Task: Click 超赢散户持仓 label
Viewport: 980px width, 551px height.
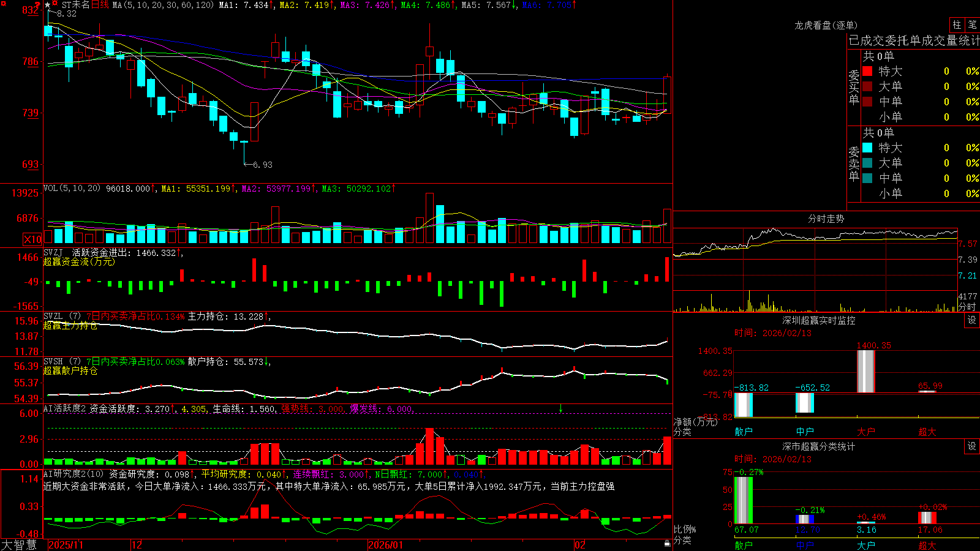Action: click(70, 370)
